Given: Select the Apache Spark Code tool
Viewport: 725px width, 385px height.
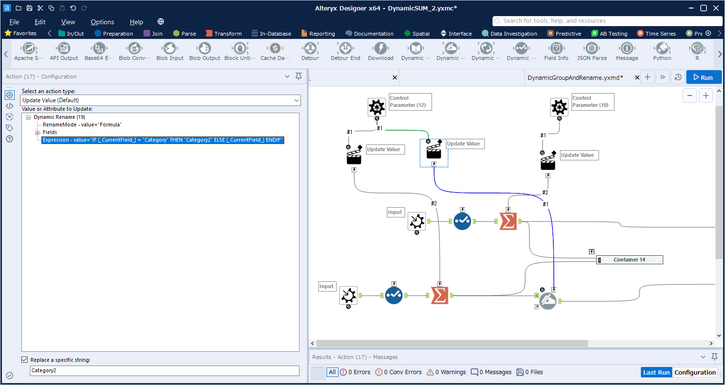Looking at the screenshot, I should [29, 51].
